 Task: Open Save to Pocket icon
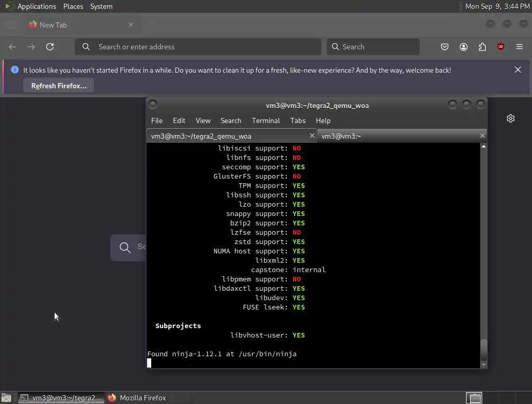tap(445, 47)
